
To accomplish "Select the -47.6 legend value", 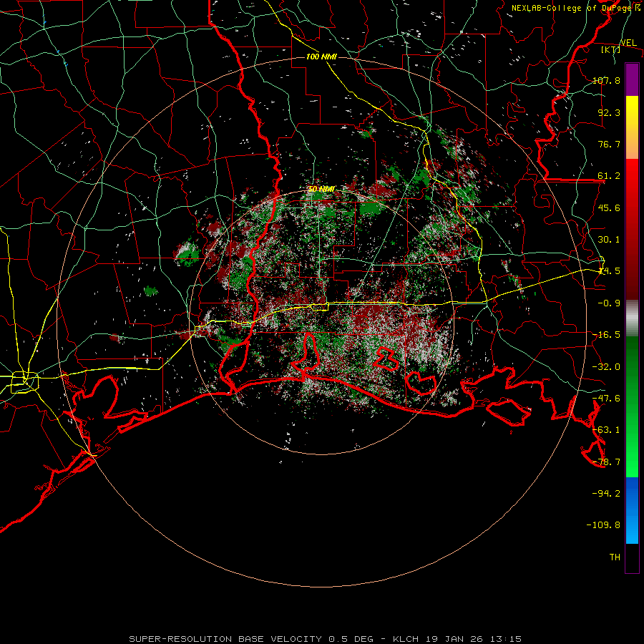I will pos(606,399).
